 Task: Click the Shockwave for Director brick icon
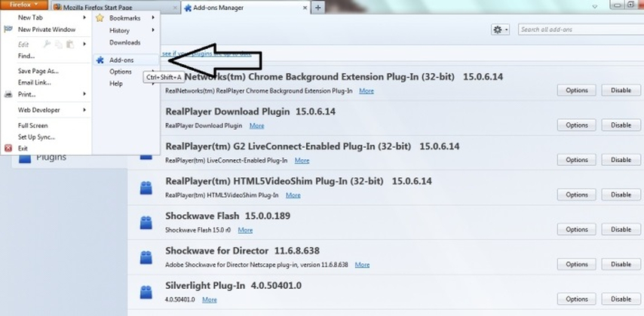[146, 257]
